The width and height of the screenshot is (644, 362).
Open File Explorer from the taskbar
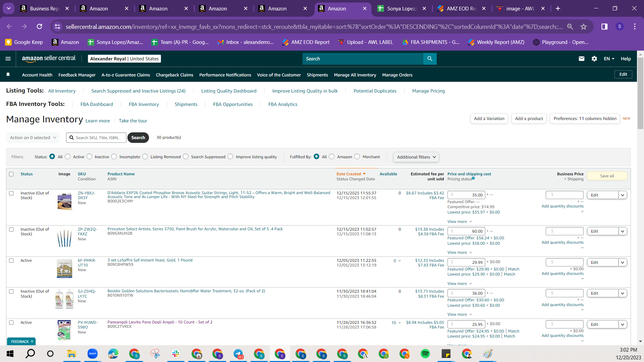71,354
